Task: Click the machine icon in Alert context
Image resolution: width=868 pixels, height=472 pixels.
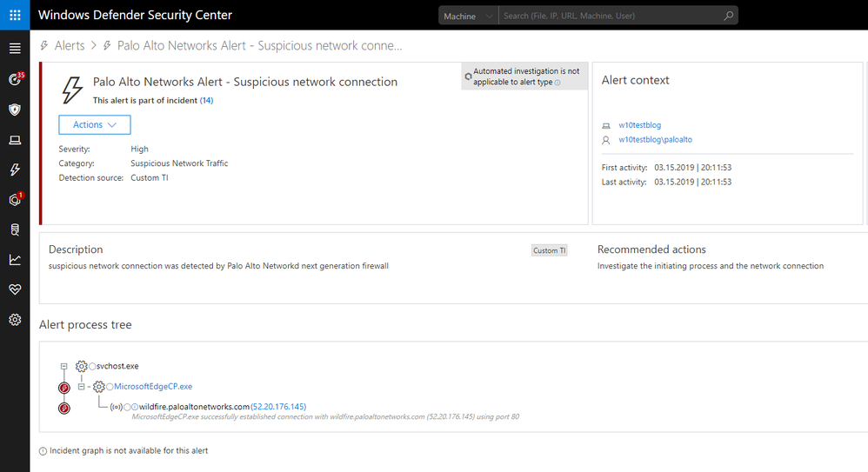Action: coord(606,126)
